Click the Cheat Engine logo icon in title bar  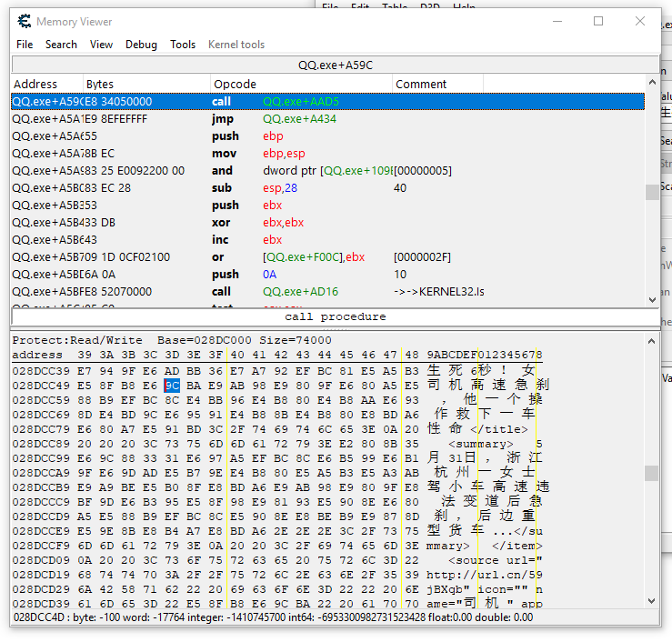25,21
